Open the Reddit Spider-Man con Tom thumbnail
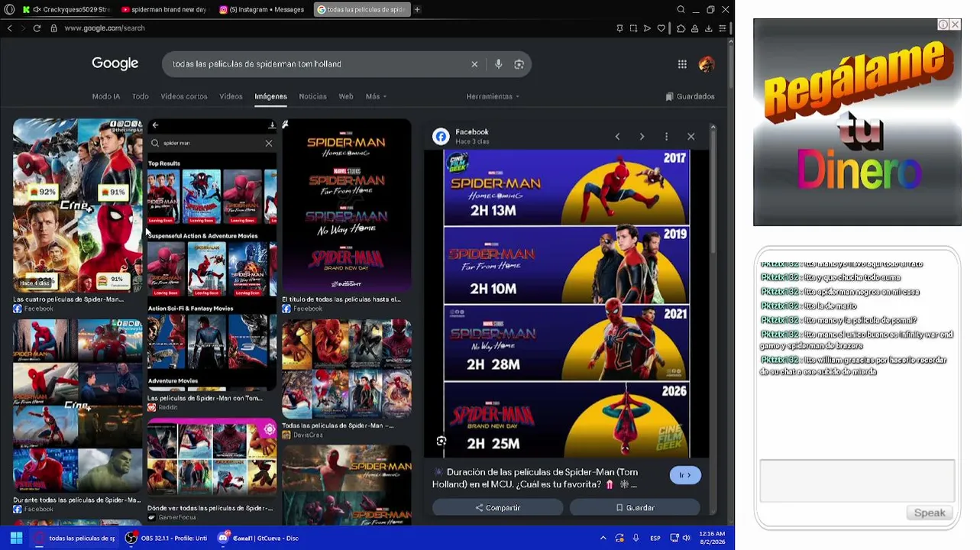The image size is (980, 550). coord(212,255)
